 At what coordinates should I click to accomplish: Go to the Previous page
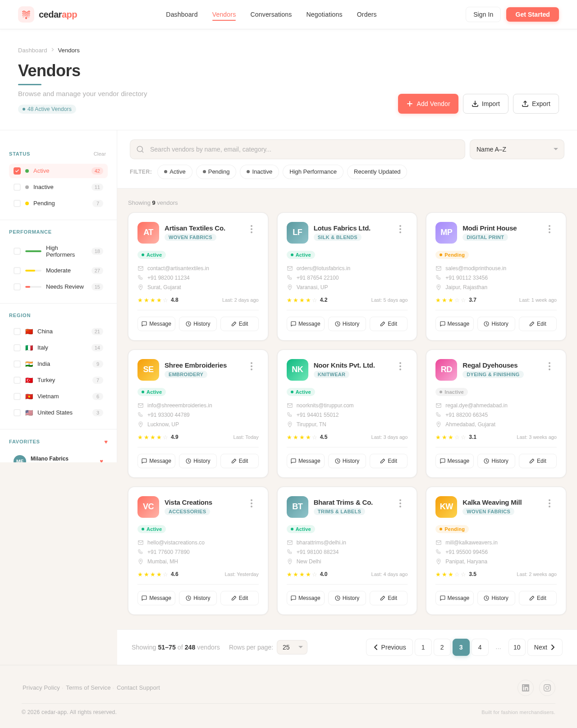tap(389, 647)
